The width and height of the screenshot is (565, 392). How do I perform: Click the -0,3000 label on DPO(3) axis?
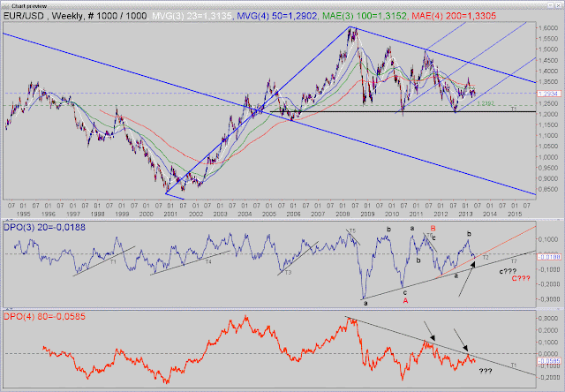547,299
